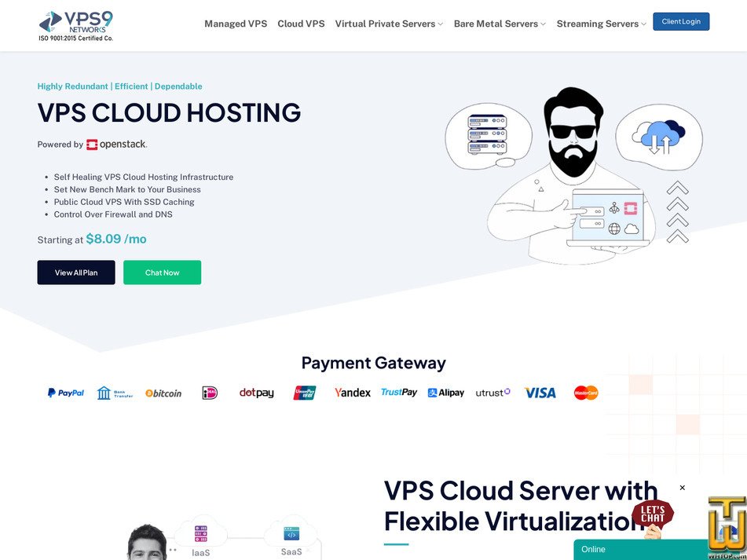
Task: Click the server rack thought bubble illustration
Action: click(487, 136)
